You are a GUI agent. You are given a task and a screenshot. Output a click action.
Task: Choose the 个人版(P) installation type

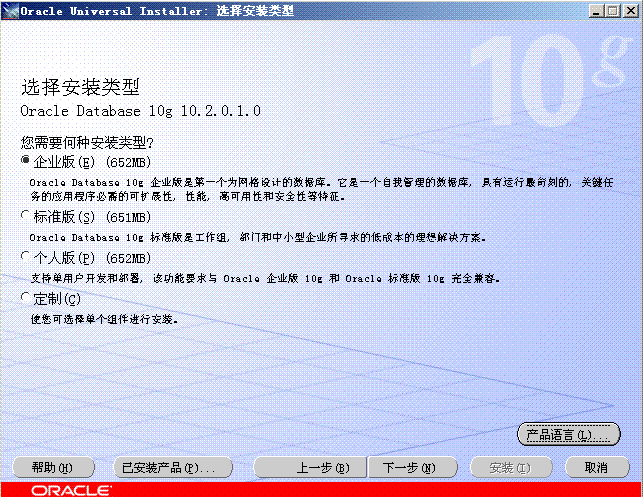pos(25,257)
